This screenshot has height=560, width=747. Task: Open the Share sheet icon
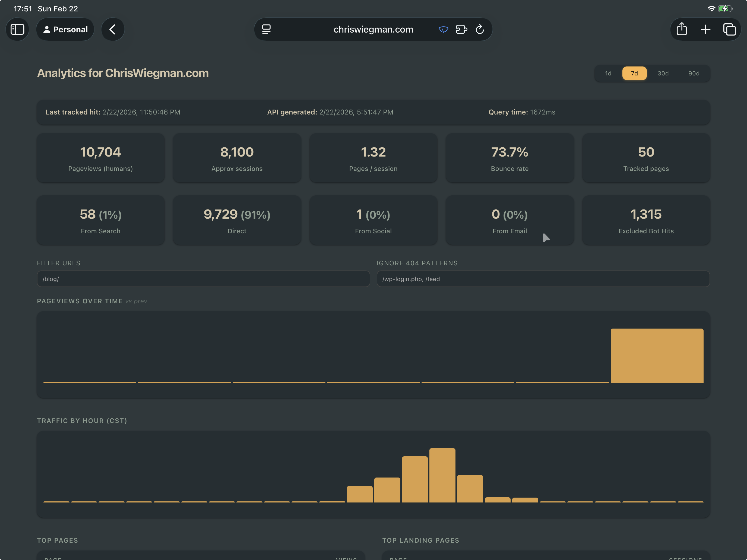682,29
